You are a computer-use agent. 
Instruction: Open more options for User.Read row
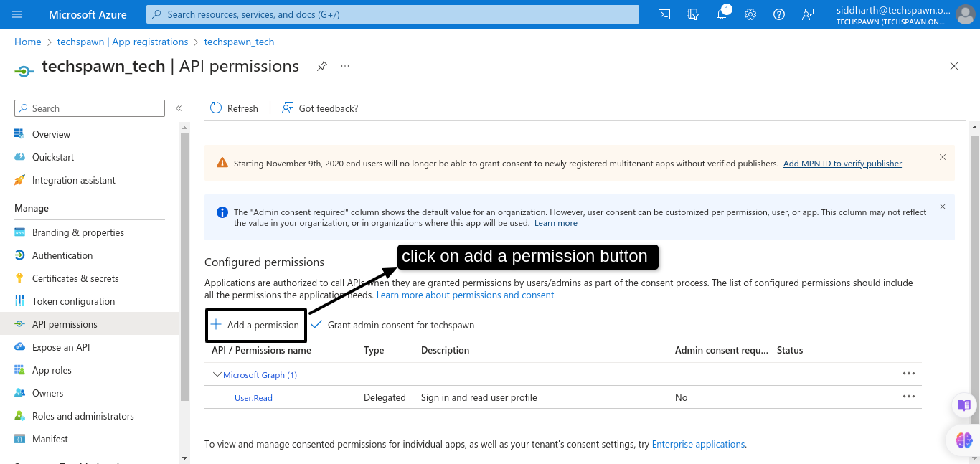coord(908,397)
